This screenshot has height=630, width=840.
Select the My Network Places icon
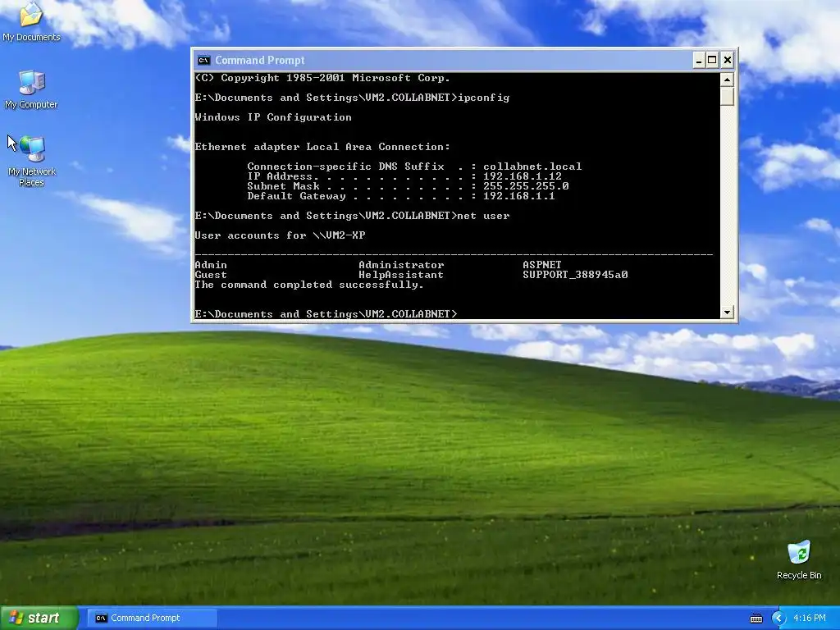tap(31, 161)
